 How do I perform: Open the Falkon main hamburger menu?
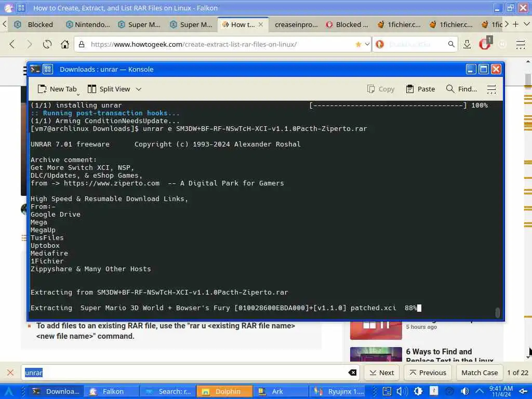pos(520,44)
